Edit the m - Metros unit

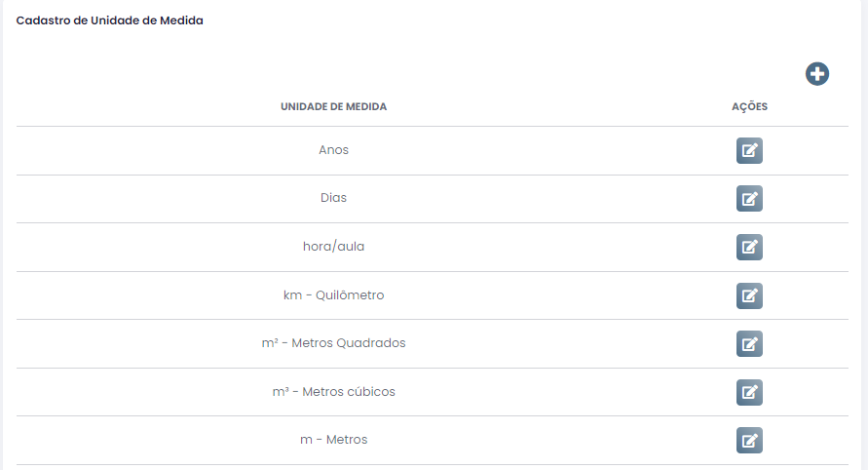pyautogui.click(x=749, y=440)
